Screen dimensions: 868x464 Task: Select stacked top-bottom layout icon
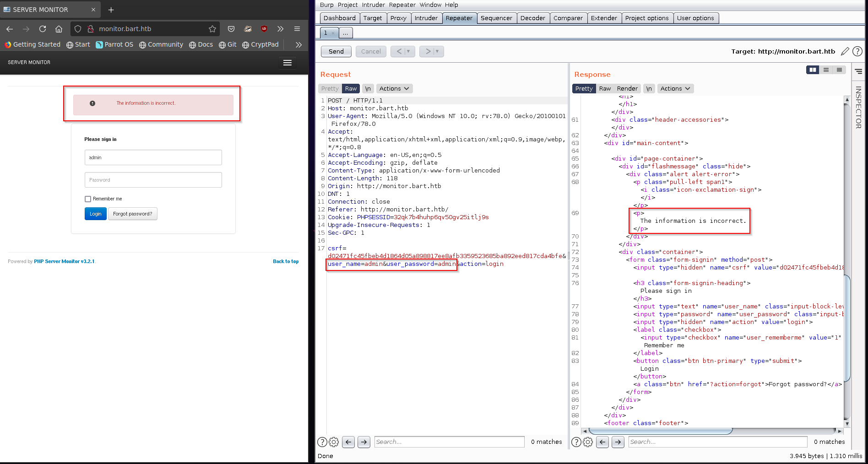coord(826,70)
